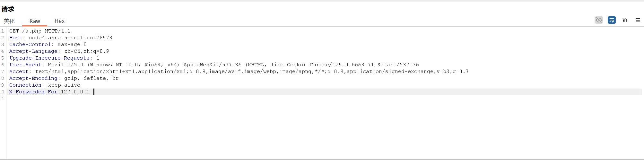
Task: Open the Hex tab
Action: [59, 21]
